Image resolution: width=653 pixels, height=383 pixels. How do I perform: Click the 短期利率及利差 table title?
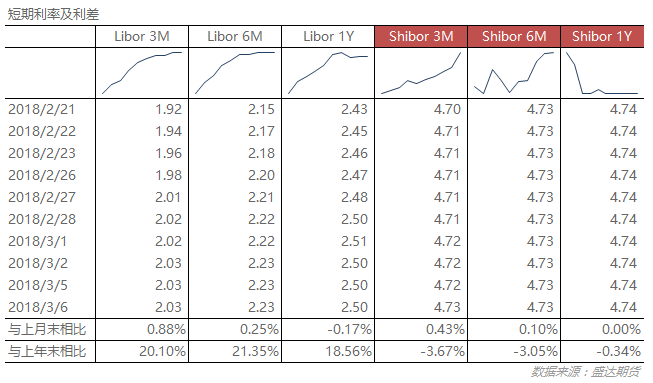coord(53,15)
